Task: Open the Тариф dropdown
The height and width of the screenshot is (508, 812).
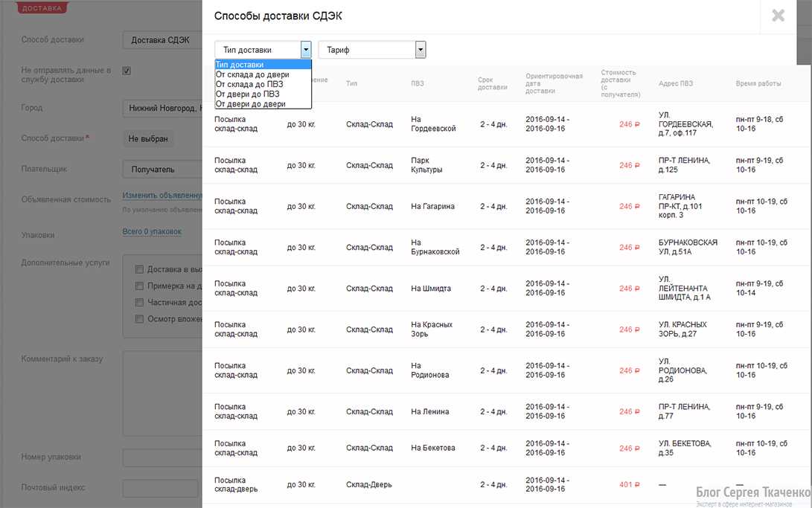Action: [371, 50]
